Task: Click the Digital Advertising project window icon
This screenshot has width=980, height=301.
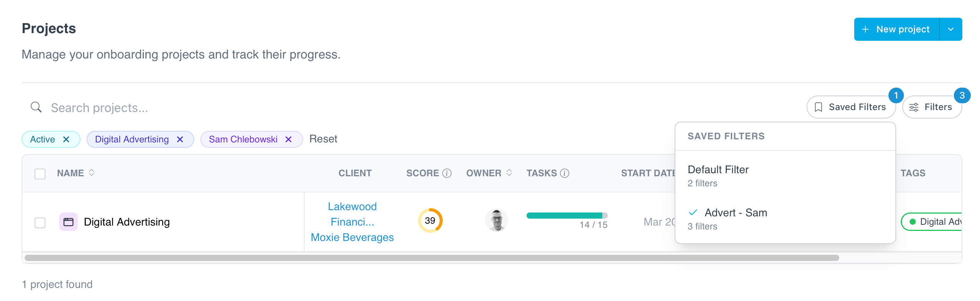Action: (68, 222)
